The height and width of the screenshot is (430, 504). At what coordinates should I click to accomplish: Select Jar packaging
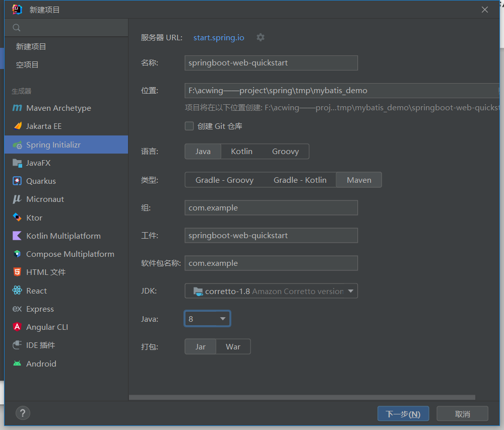(200, 347)
